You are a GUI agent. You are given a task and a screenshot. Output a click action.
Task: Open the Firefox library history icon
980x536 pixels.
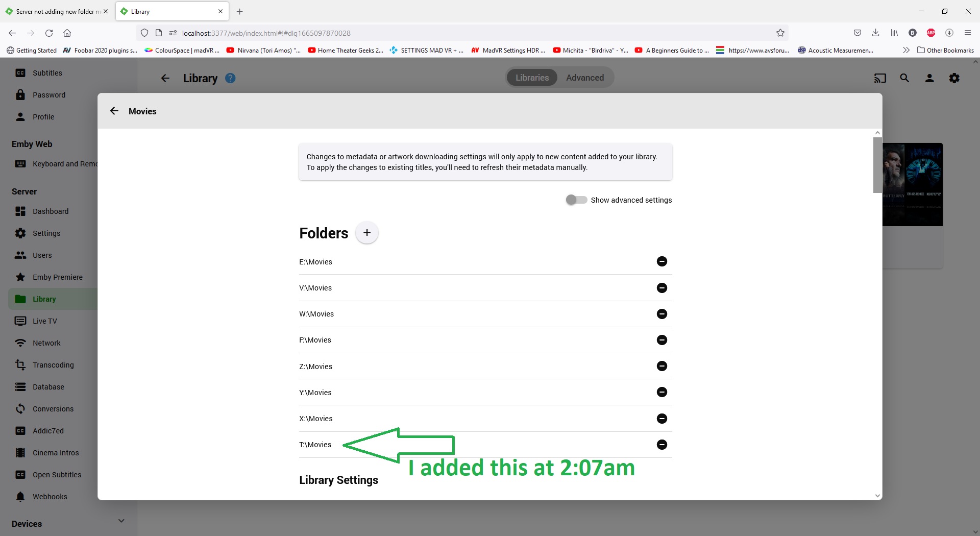pyautogui.click(x=894, y=33)
